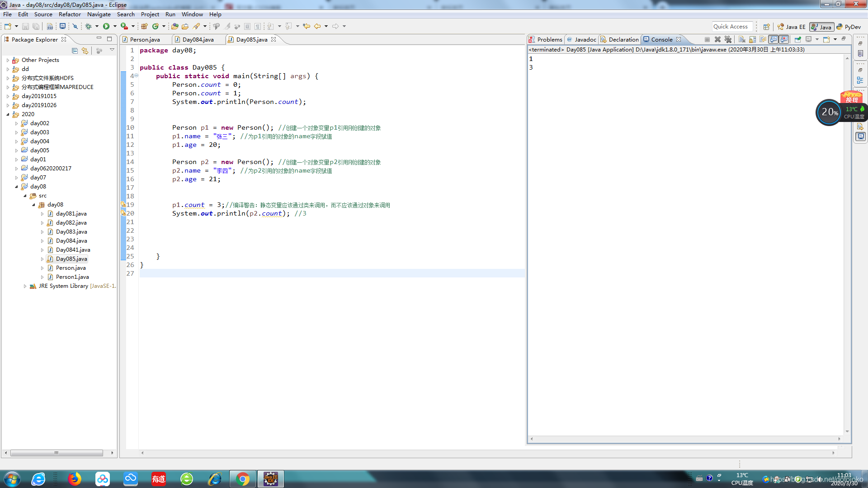The width and height of the screenshot is (868, 488).
Task: Toggle Show Console When Standard Out Changes
Action: 774,39
